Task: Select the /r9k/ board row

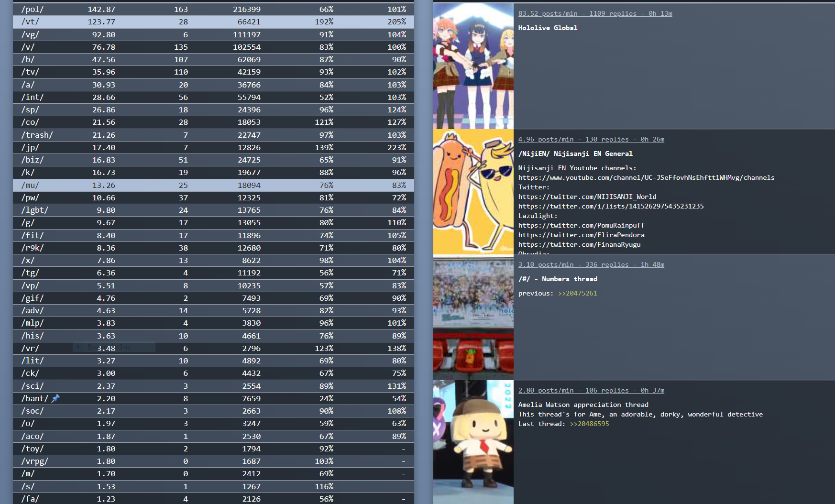Action: [213, 248]
